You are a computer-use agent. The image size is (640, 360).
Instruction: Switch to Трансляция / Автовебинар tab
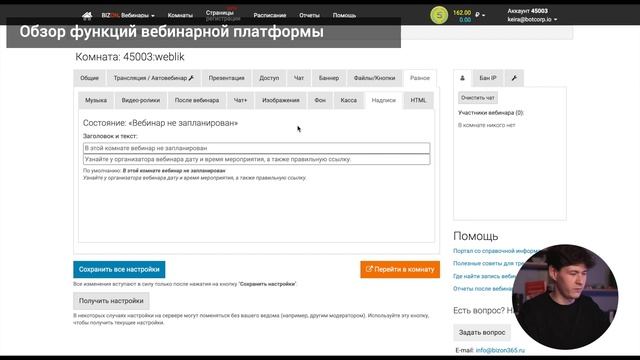[x=153, y=78]
